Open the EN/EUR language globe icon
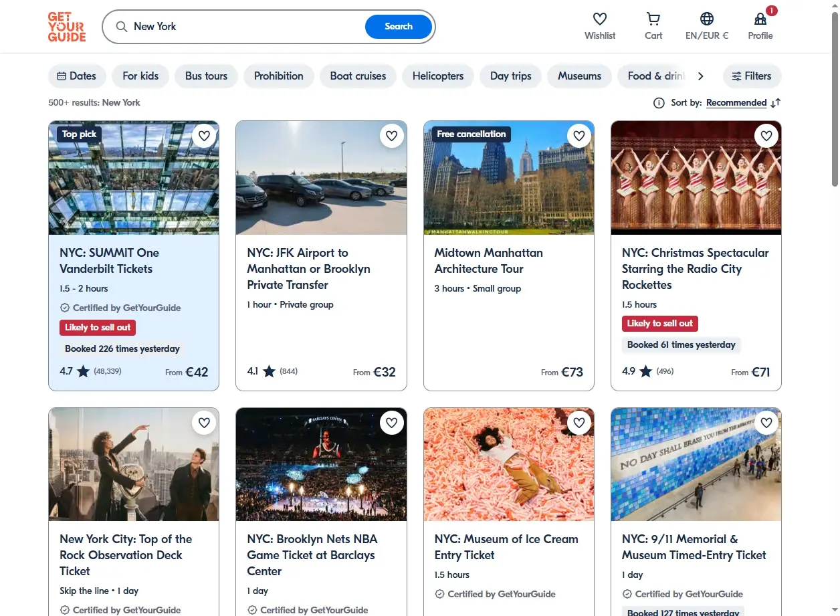Screen dimensions: 840x616 click(707, 19)
